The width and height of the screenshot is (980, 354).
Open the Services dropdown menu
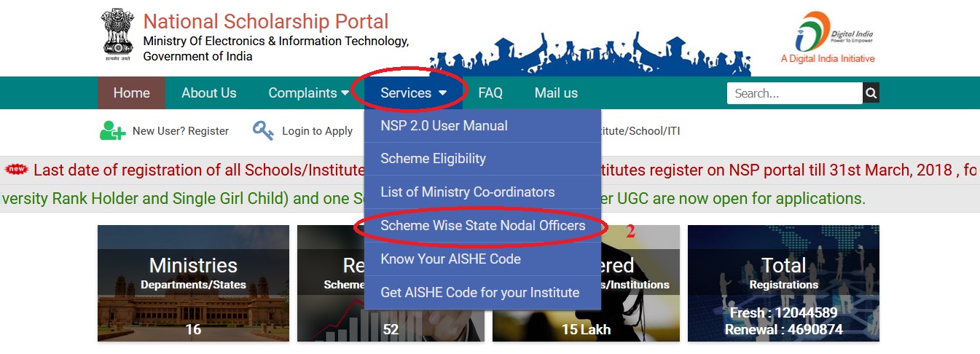point(413,93)
